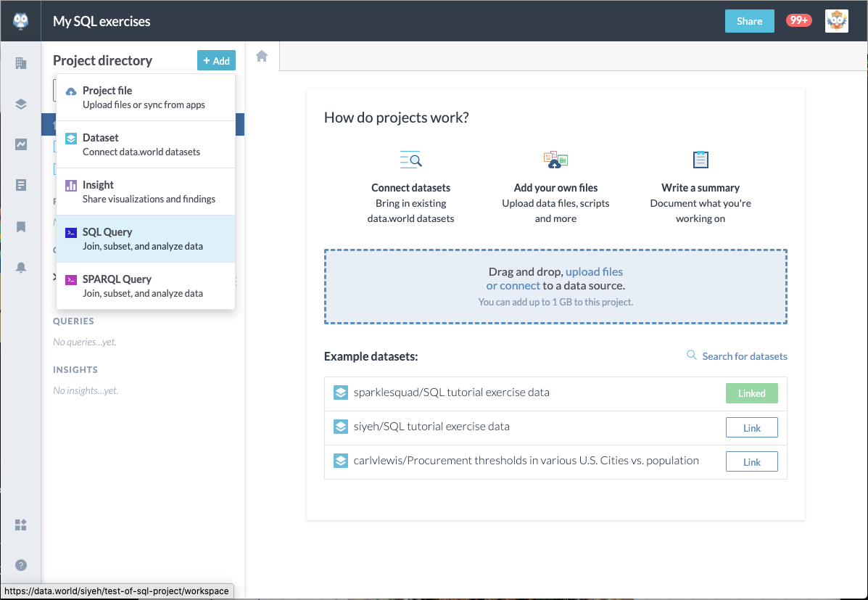This screenshot has width=868, height=600.
Task: Open the organizations building icon in sidebar
Action: tap(21, 63)
